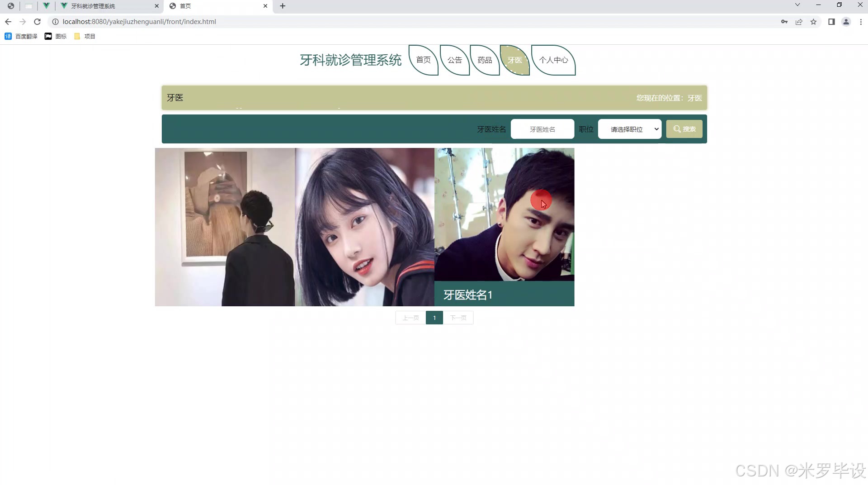Image resolution: width=868 pixels, height=485 pixels.
Task: Click the 牙科就诊管理系统 site title
Action: coord(351,60)
